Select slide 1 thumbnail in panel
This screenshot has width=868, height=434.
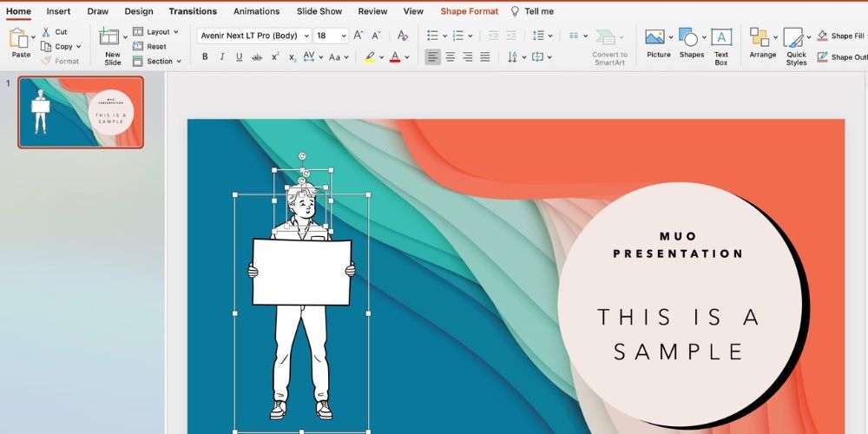pos(81,112)
